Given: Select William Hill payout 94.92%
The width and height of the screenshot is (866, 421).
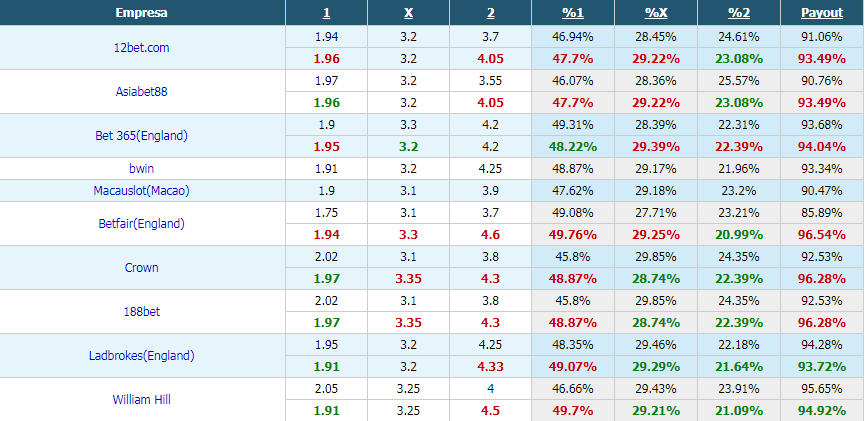Looking at the screenshot, I should point(822,411).
